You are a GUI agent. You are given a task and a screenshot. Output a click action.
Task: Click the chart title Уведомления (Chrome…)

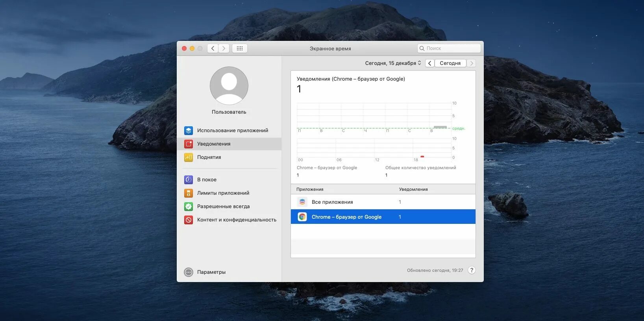(x=351, y=79)
